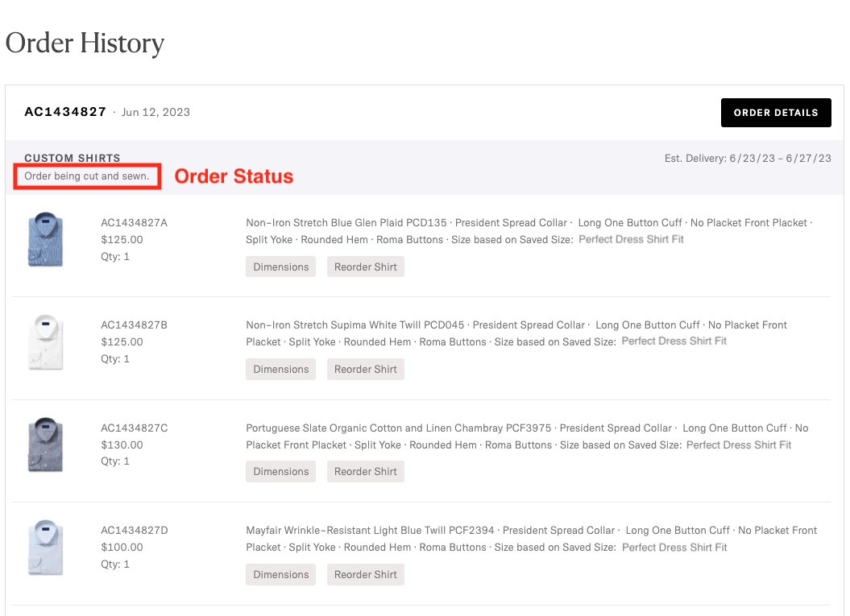The image size is (850, 616).
Task: Click the slate chambray shirt thumbnail
Action: click(44, 444)
